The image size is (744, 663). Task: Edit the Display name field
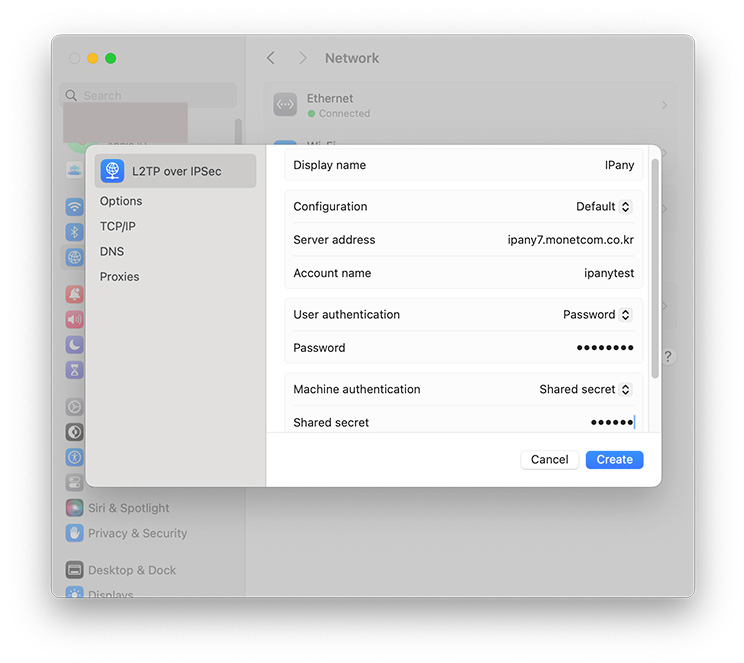(x=464, y=165)
